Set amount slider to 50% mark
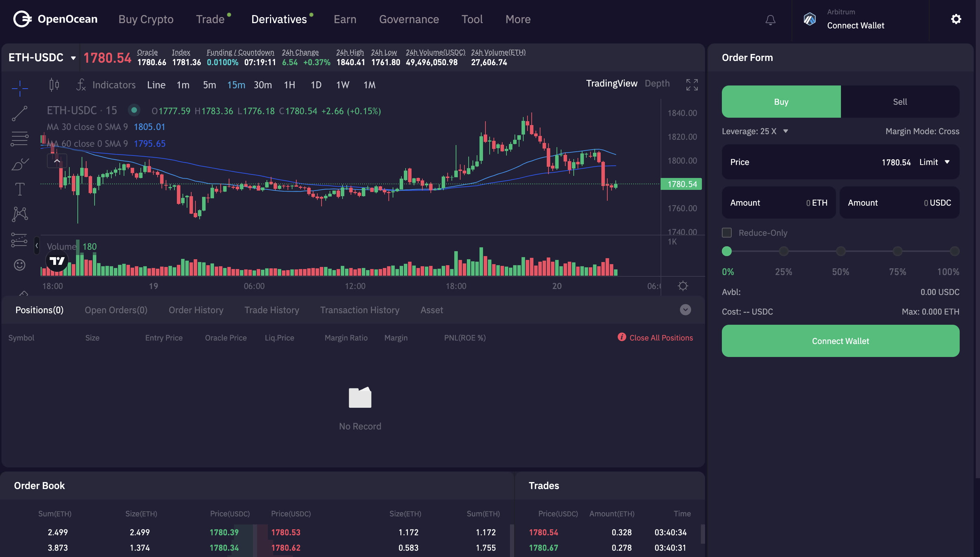980x557 pixels. 841,251
